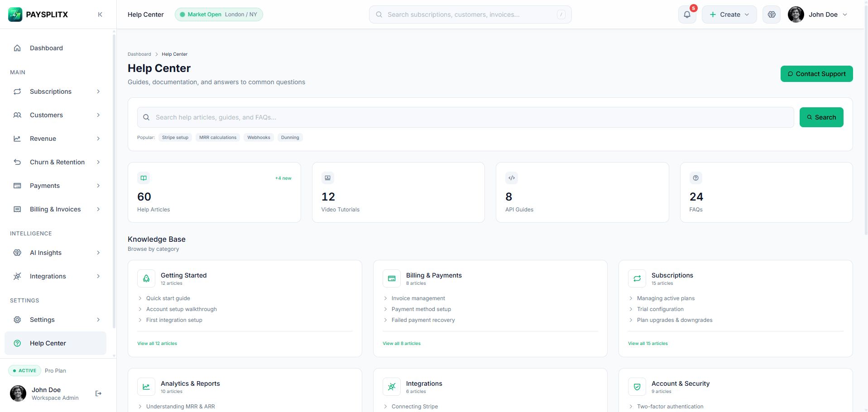Screen dimensions: 868x412
Task: Expand the Revenue menu chevron
Action: pyautogui.click(x=98, y=139)
